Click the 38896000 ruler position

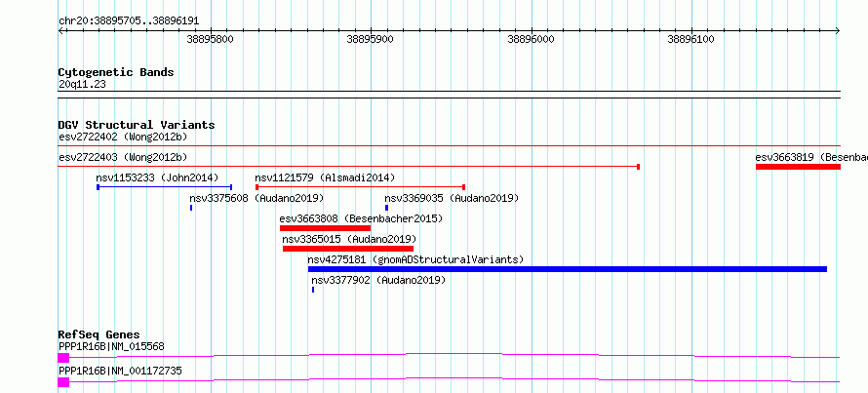(531, 39)
